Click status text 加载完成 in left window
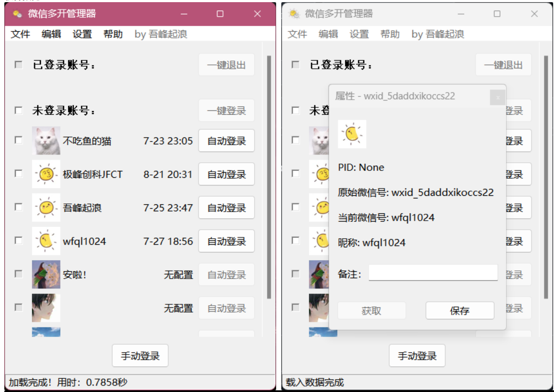The image size is (554, 392). coord(68,382)
